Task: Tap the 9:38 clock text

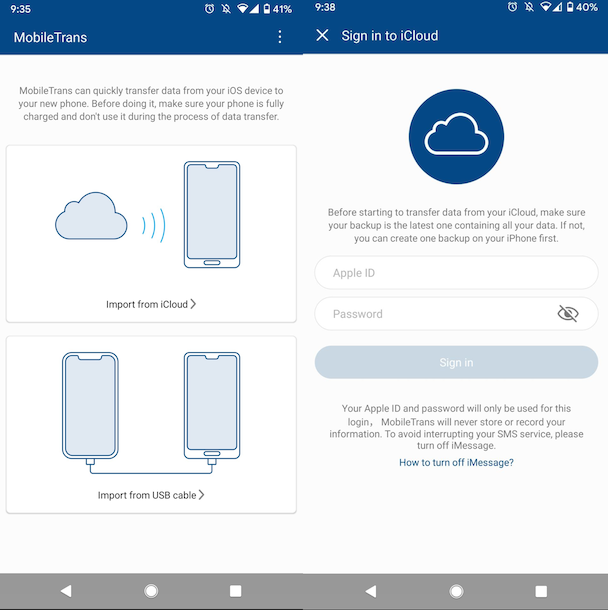Action: [x=325, y=7]
